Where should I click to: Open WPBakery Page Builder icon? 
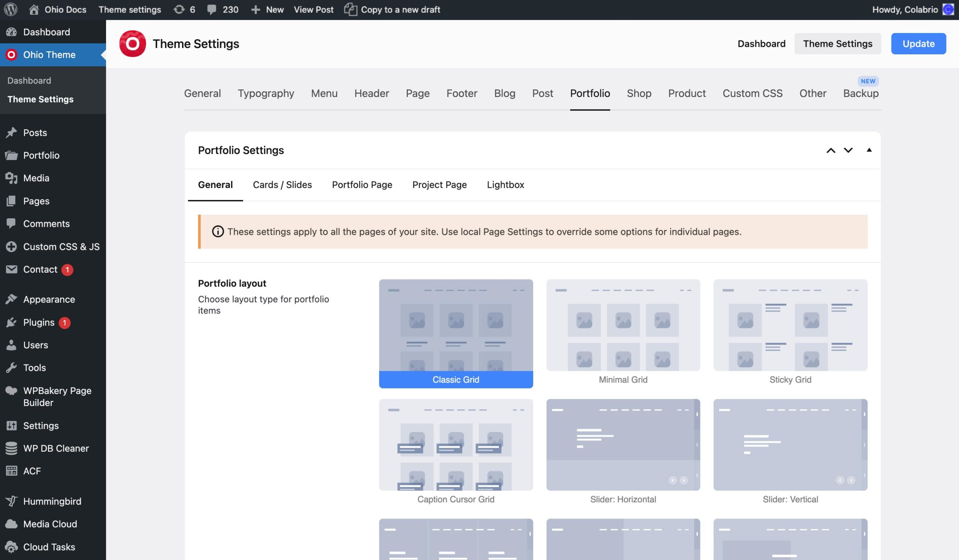click(x=11, y=391)
